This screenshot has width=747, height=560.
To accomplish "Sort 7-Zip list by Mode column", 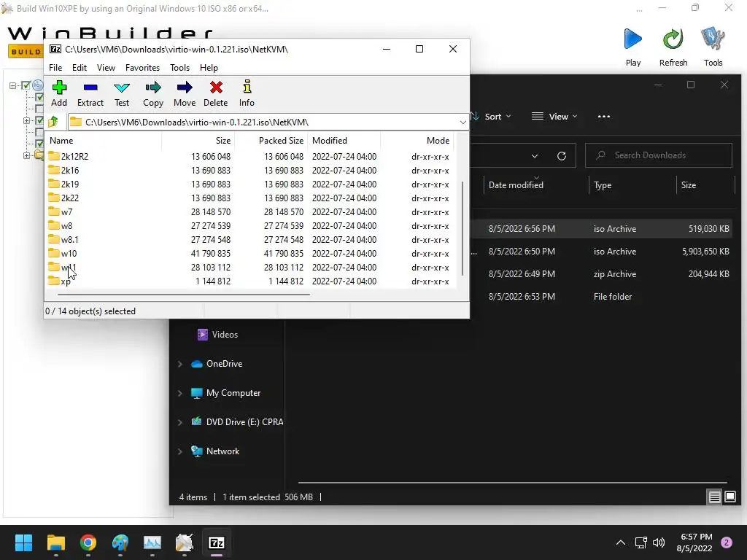I will coord(417,141).
